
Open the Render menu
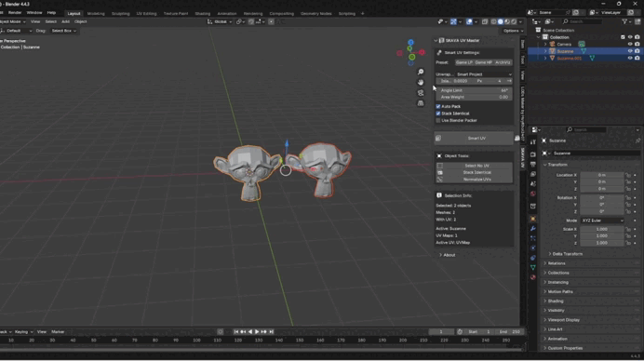(15, 13)
